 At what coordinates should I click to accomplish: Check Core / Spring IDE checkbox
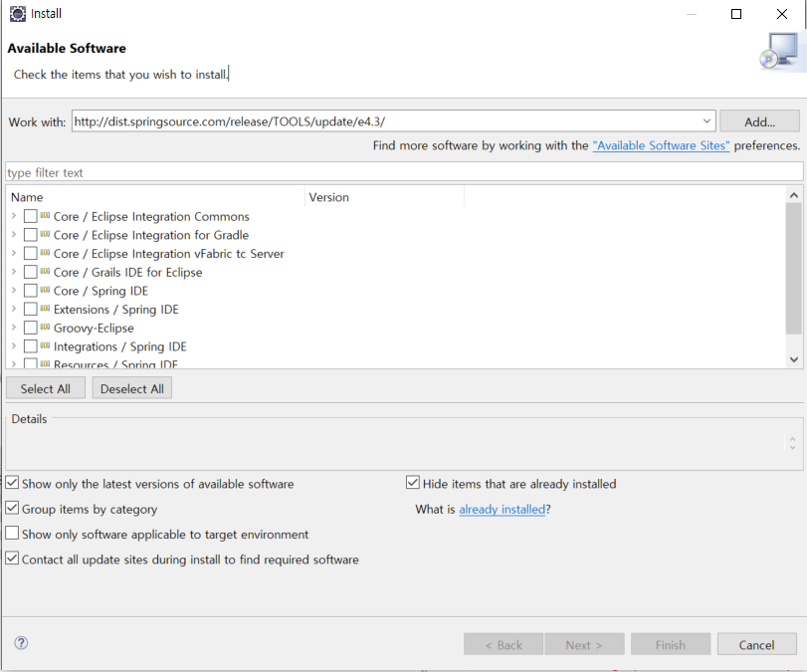[31, 291]
